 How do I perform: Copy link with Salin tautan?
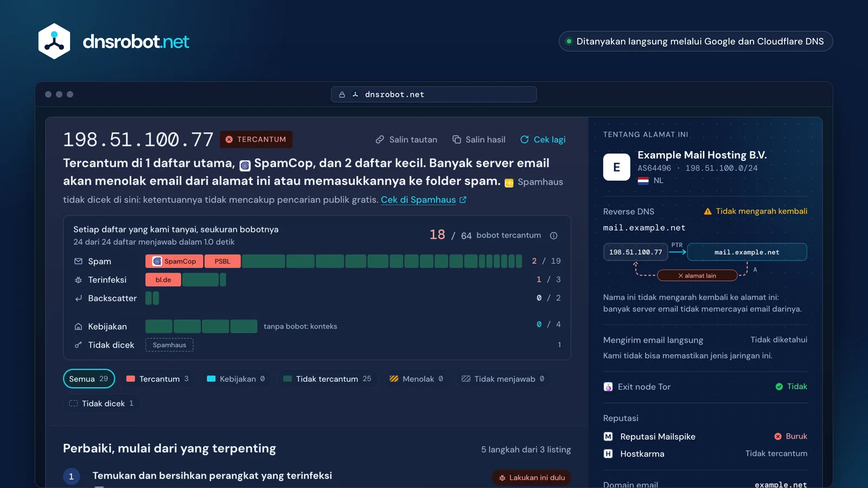pos(406,140)
